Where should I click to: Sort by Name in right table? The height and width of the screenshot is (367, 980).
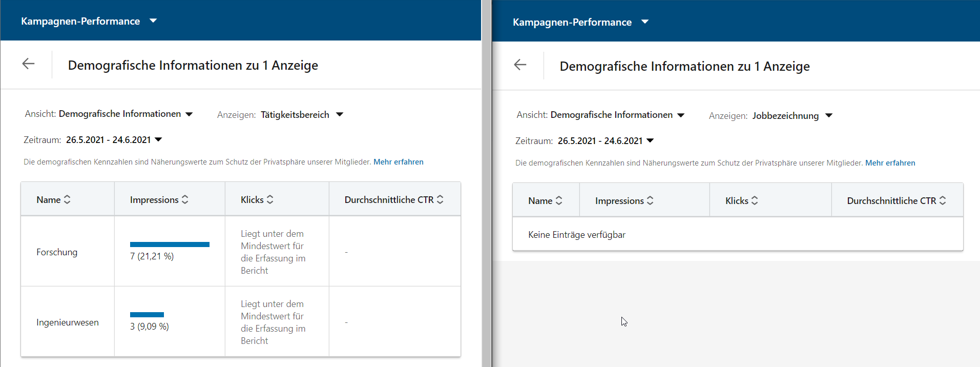click(545, 201)
